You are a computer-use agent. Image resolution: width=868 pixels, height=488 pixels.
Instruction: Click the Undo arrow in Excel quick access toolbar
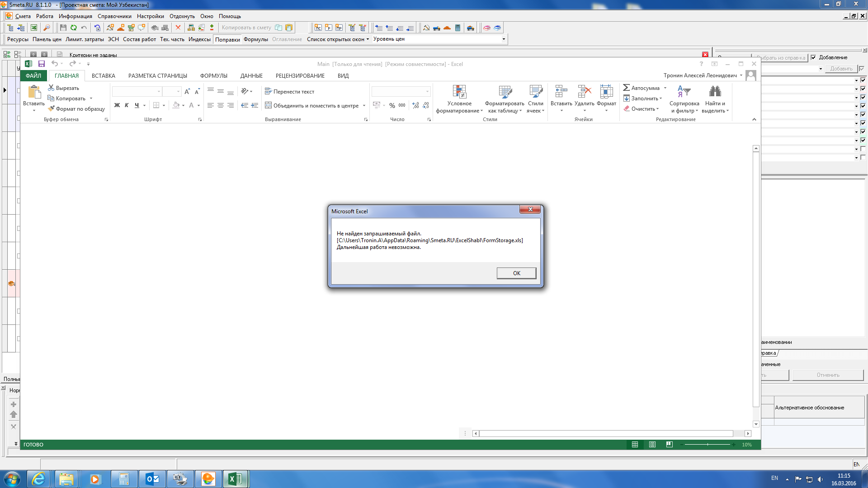point(55,64)
